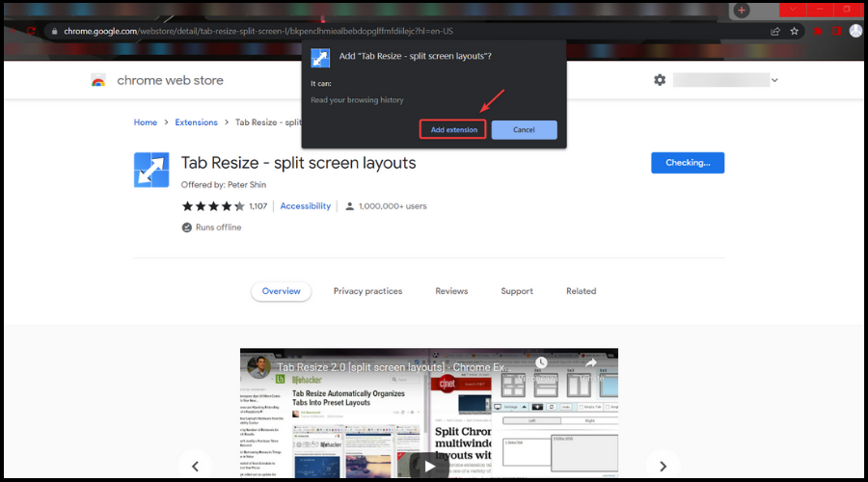Click the 1,000,000+ users person icon
The height and width of the screenshot is (482, 868).
pyautogui.click(x=349, y=206)
